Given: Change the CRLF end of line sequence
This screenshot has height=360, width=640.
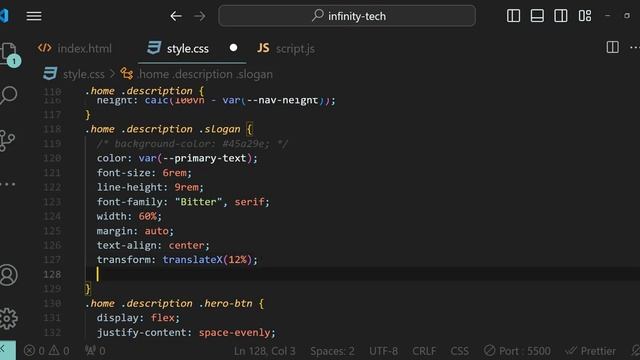Looking at the screenshot, I should click(x=424, y=351).
